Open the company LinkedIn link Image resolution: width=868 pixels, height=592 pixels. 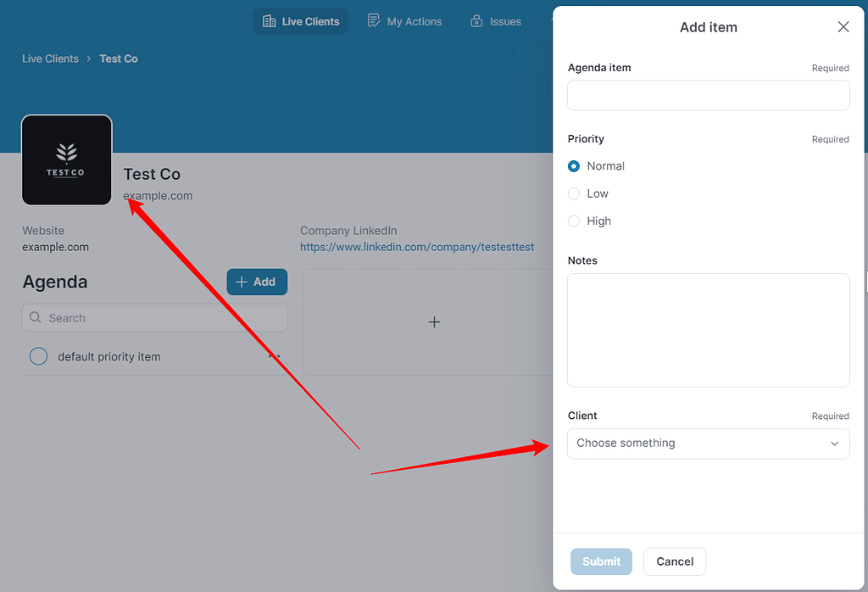[417, 247]
